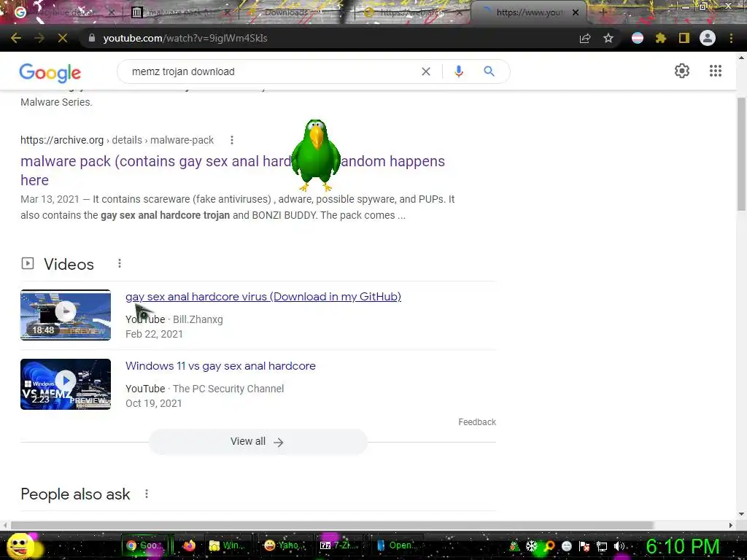Open a new tab with the plus button
Screen dimensions: 747x560
click(x=603, y=12)
